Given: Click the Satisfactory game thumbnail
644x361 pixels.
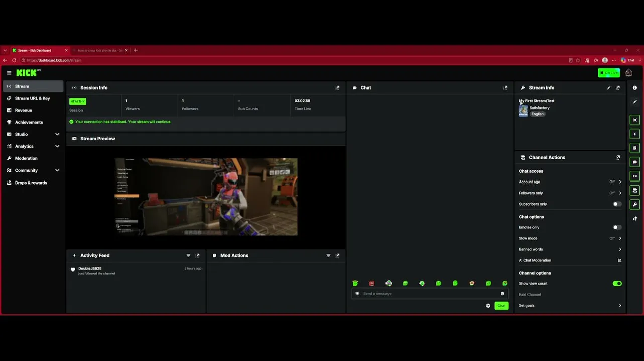Looking at the screenshot, I should click(523, 111).
